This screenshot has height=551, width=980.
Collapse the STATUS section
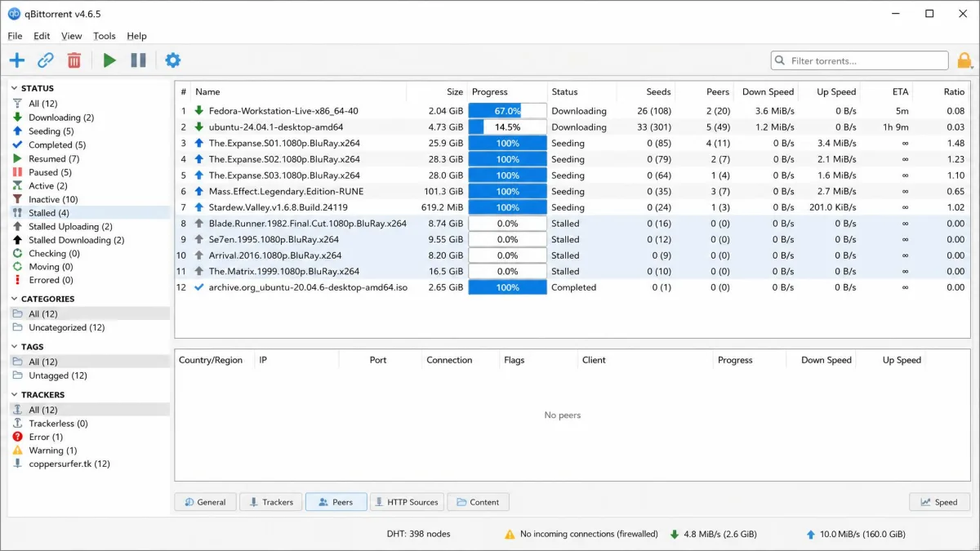[x=14, y=88]
